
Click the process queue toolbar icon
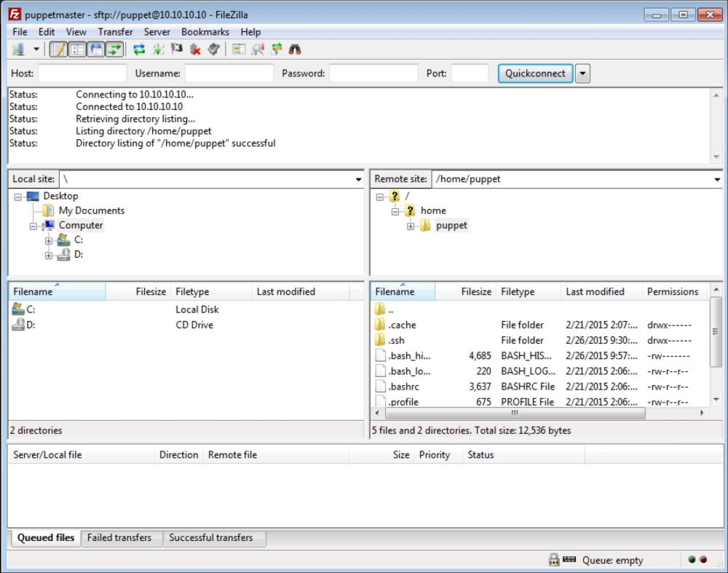coord(158,50)
